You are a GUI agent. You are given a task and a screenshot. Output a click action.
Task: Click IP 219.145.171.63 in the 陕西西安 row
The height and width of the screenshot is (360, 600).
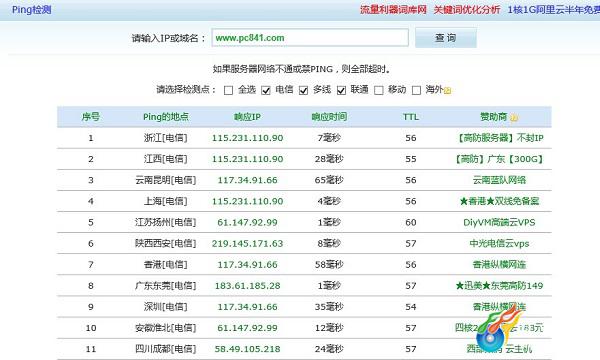pyautogui.click(x=248, y=243)
